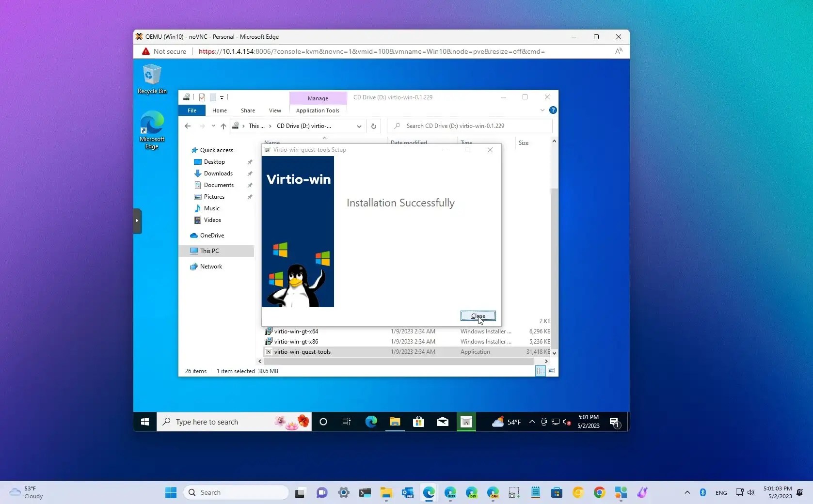Switch to the View tab

[x=274, y=110]
